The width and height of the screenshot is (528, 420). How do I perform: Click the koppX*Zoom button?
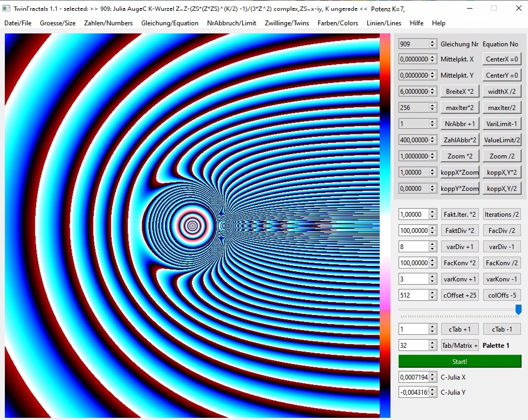pyautogui.click(x=460, y=172)
